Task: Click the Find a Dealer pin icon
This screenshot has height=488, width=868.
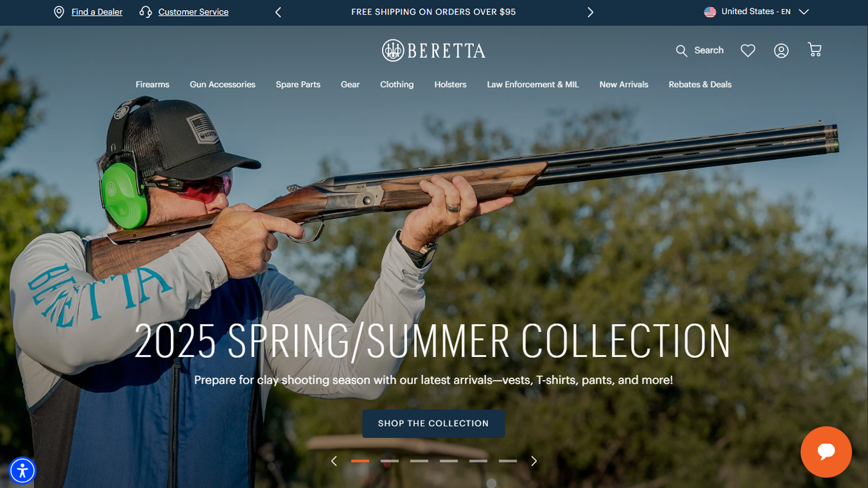Action: [x=59, y=12]
